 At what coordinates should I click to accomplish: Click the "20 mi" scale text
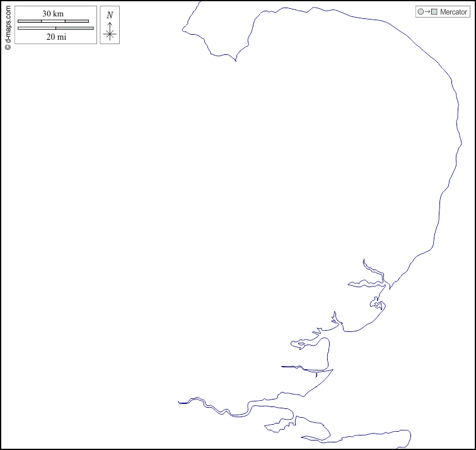point(56,37)
